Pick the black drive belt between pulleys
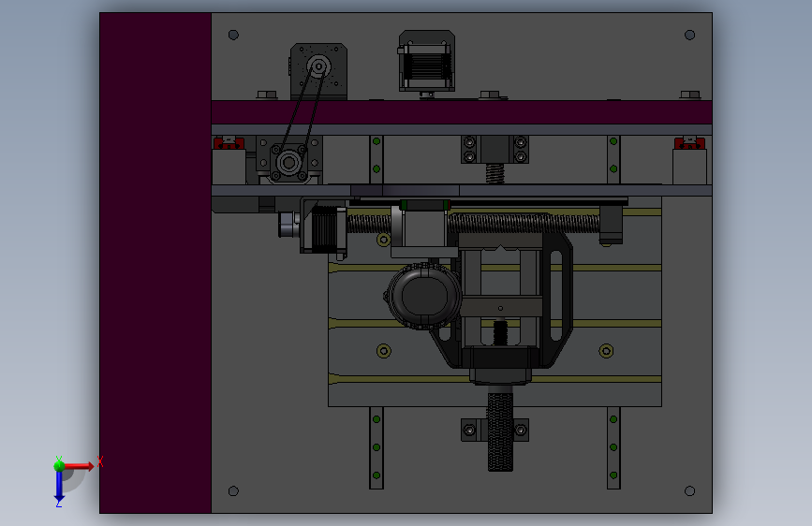The height and width of the screenshot is (526, 812). pos(304,110)
